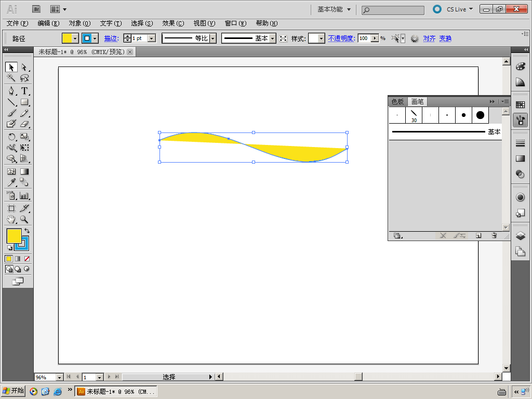
Task: Choose the Gradient tool in toolbox
Action: [24, 171]
